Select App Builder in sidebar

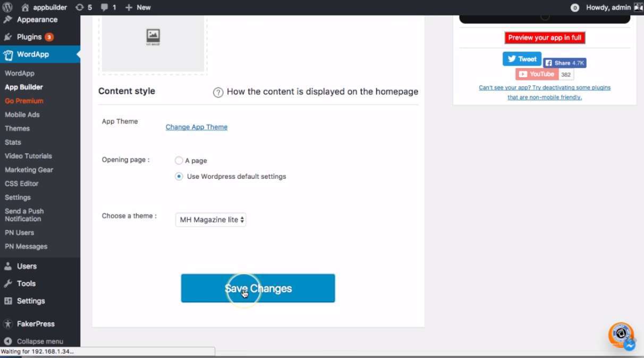(24, 87)
